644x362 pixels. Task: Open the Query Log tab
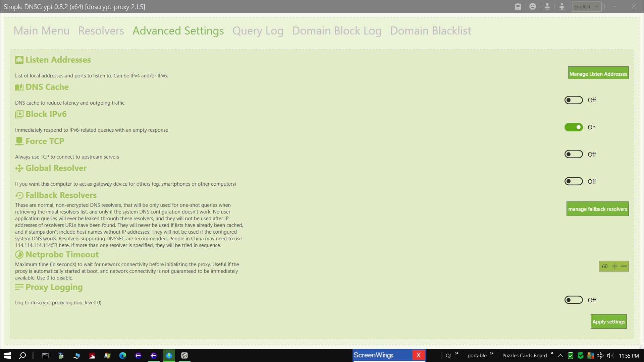point(258,31)
